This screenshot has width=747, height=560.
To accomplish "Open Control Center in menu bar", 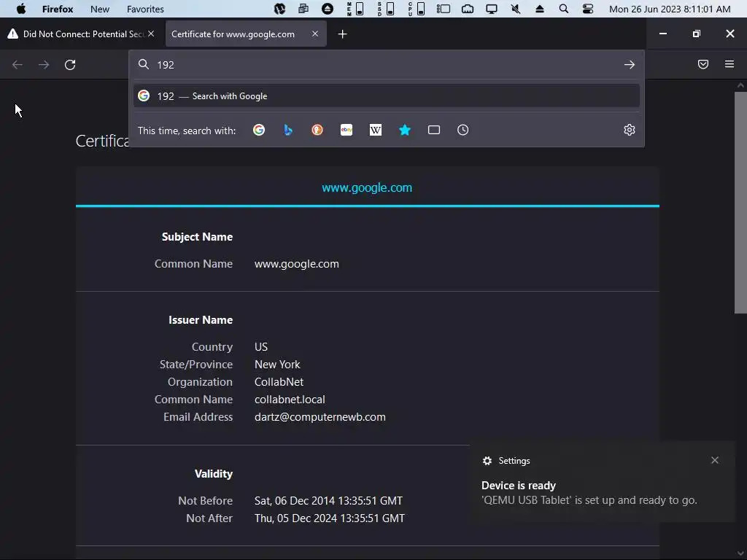I will (x=588, y=9).
